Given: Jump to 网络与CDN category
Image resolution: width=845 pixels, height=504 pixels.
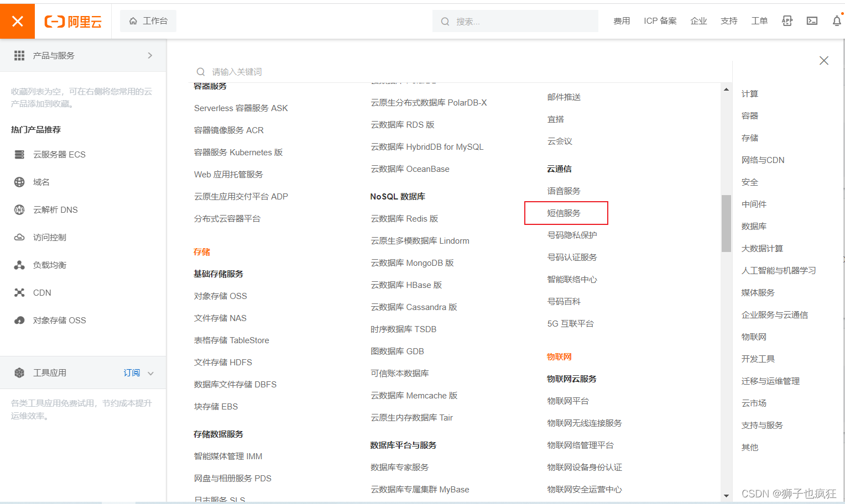Looking at the screenshot, I should click(x=763, y=160).
